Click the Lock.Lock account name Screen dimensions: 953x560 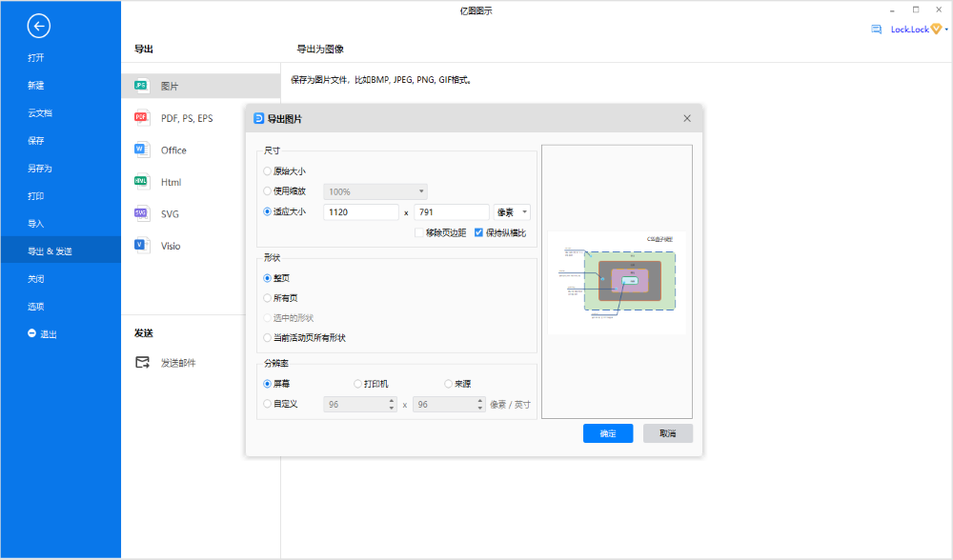pyautogui.click(x=909, y=30)
